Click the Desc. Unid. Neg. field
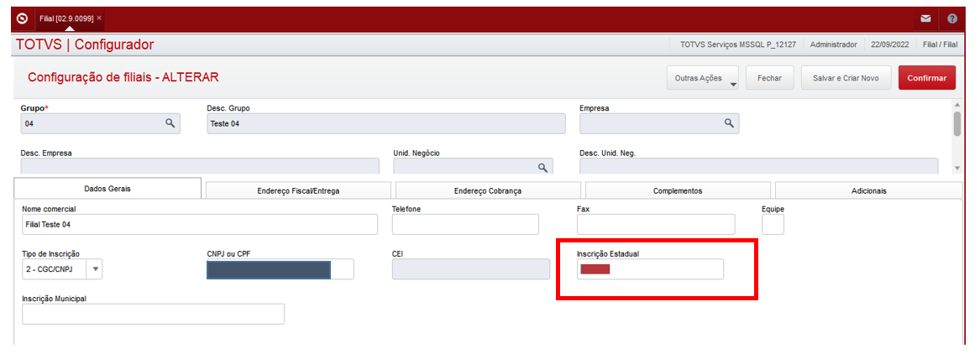Image resolution: width=980 pixels, height=359 pixels. (x=759, y=165)
